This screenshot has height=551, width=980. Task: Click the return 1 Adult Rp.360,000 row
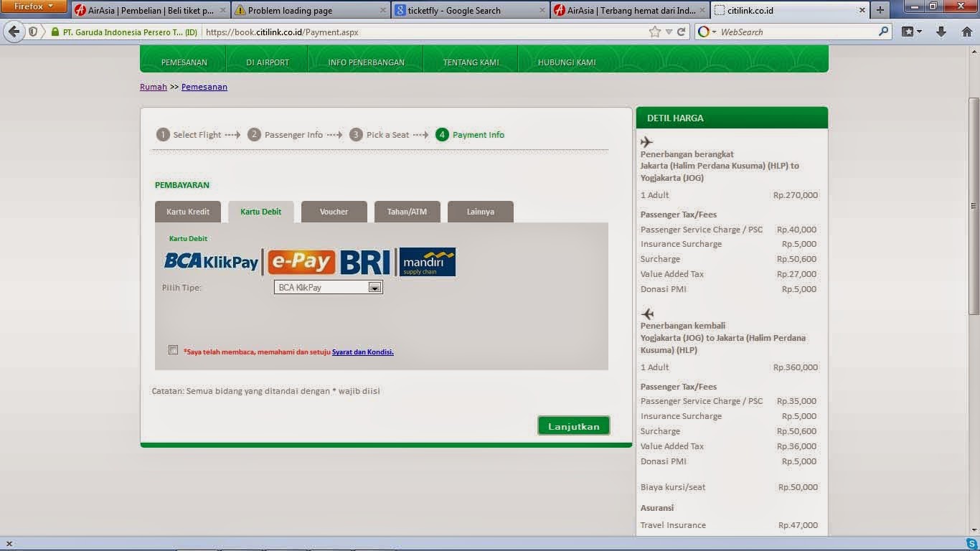pos(729,367)
